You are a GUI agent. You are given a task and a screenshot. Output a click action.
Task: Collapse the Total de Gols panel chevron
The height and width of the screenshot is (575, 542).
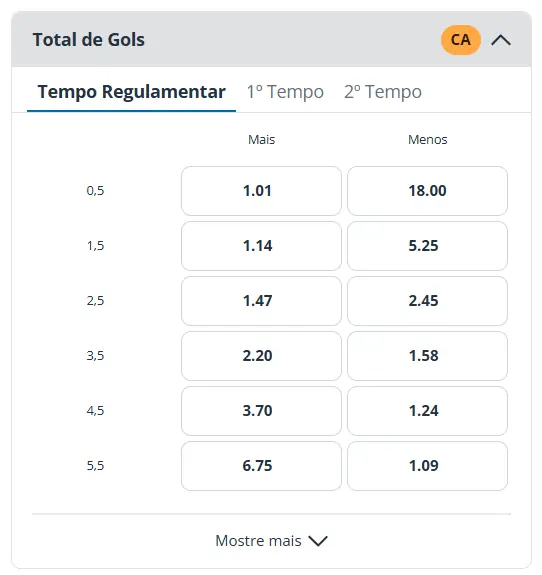pyautogui.click(x=501, y=40)
